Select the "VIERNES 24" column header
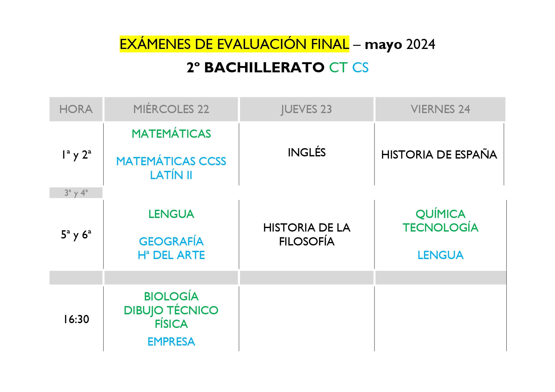Image resolution: width=555 pixels, height=392 pixels. pos(440,109)
